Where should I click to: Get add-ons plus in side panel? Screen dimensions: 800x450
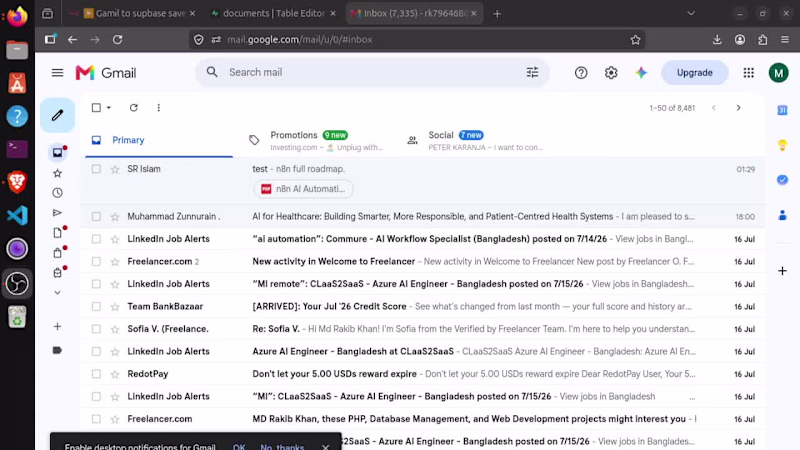782,271
